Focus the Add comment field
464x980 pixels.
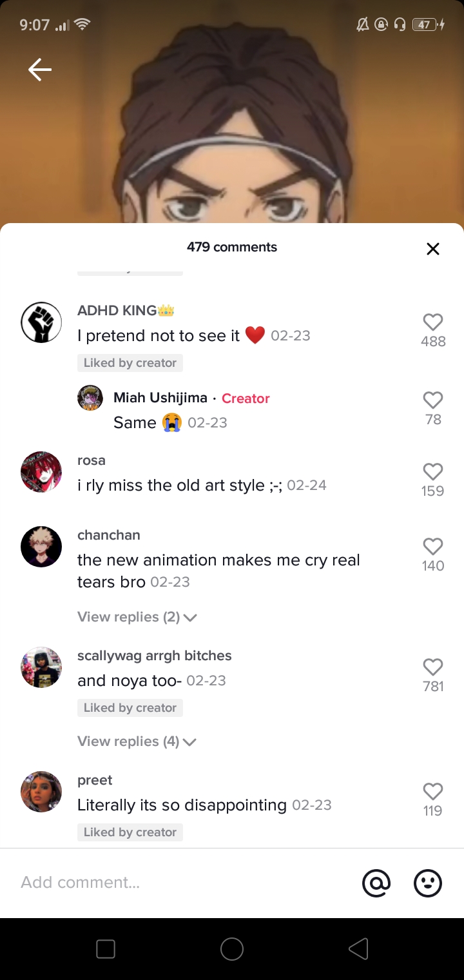tap(180, 883)
